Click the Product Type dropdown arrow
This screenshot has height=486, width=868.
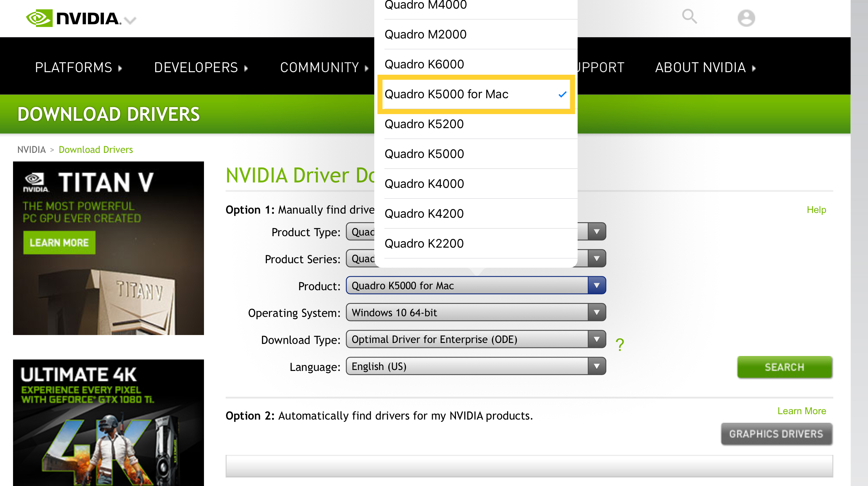click(x=596, y=232)
